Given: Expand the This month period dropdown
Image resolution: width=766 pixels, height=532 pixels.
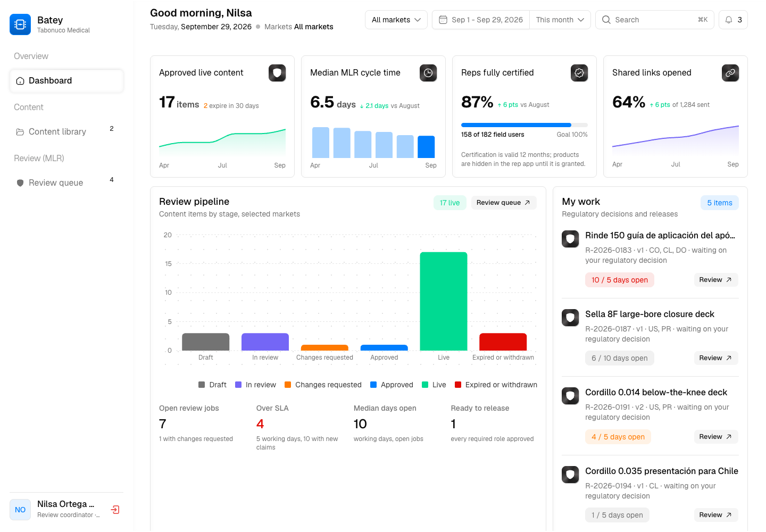Looking at the screenshot, I should coord(560,20).
